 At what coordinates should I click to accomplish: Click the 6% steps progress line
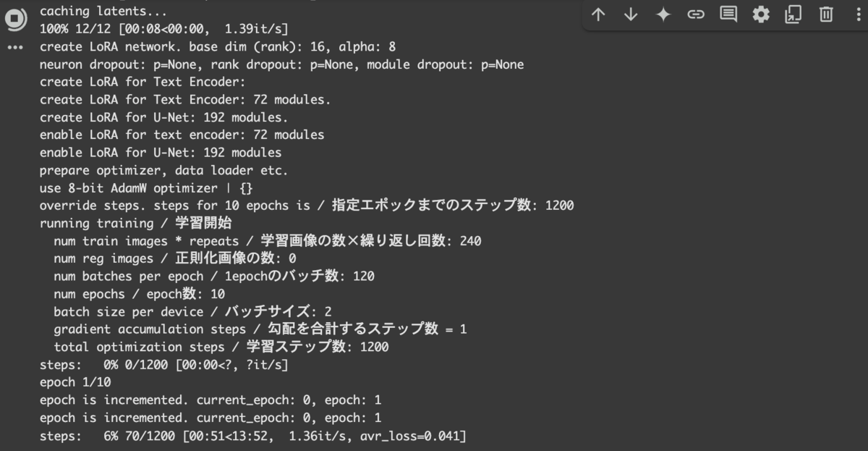point(253,435)
